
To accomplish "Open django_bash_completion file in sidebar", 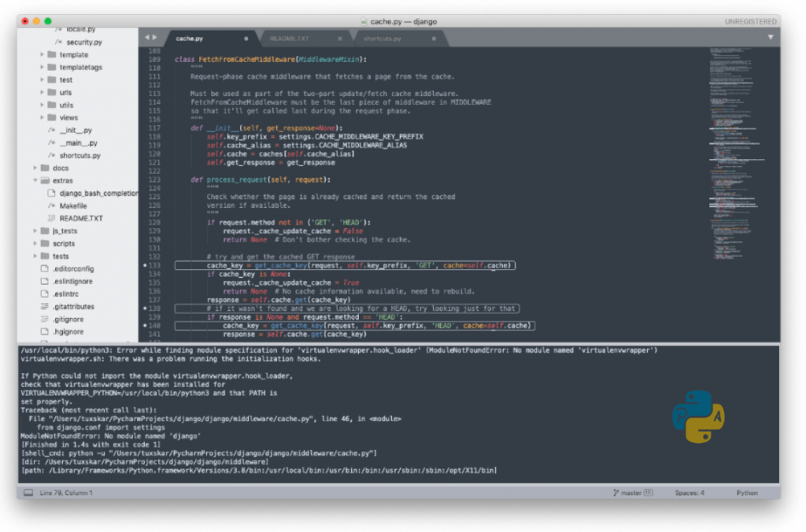I will point(98,194).
